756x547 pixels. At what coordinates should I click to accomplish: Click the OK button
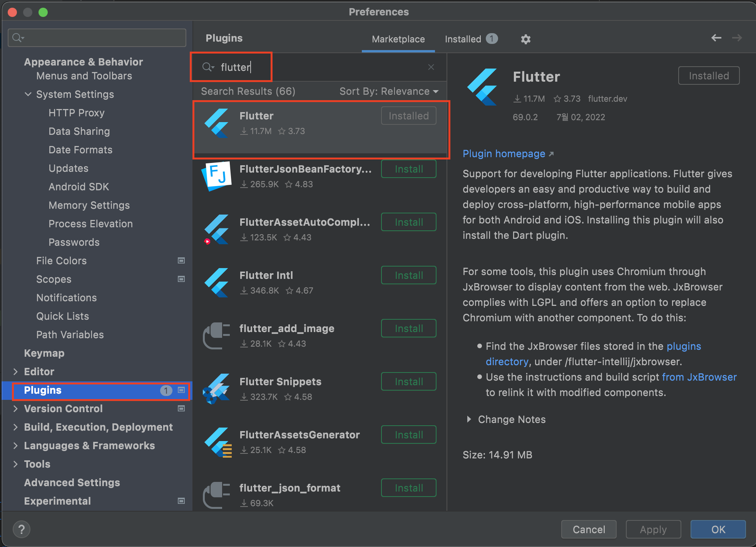tap(718, 529)
